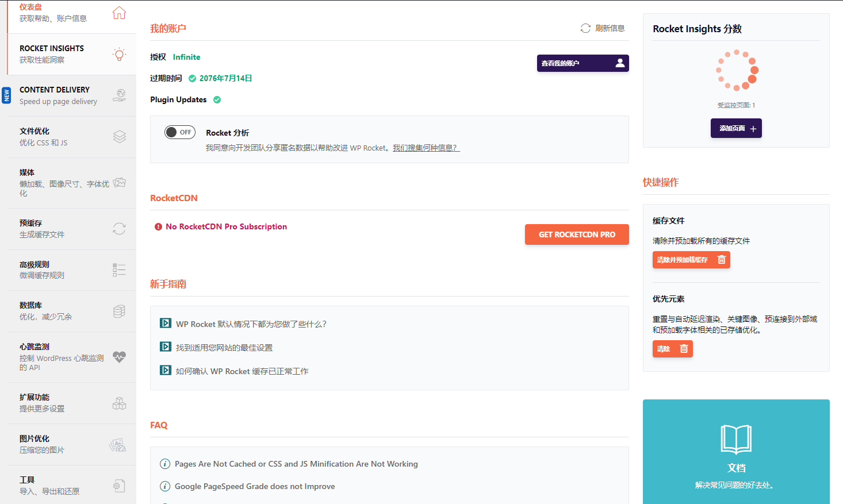Click the home icon beside 仪表盘

119,13
